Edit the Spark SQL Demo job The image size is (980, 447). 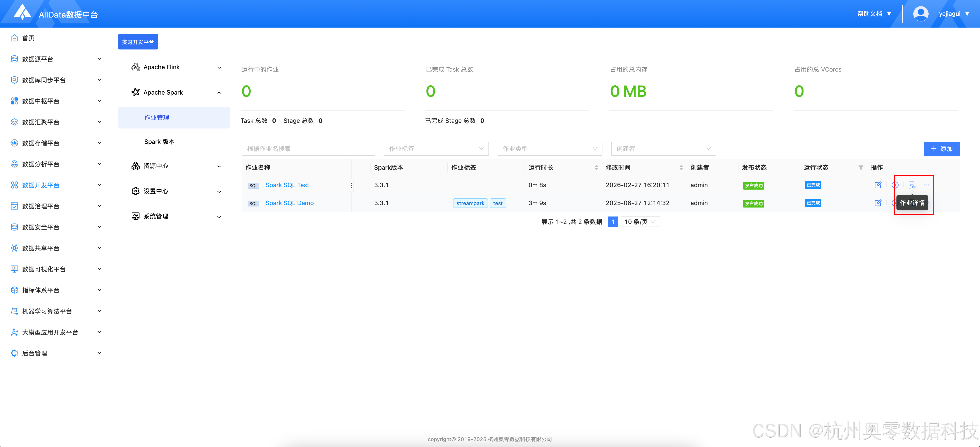pos(878,203)
